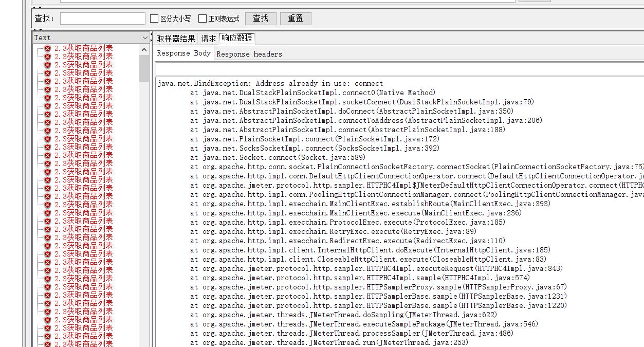Click the RetryExec.execute line
The height and width of the screenshot is (347, 644).
pyautogui.click(x=333, y=231)
